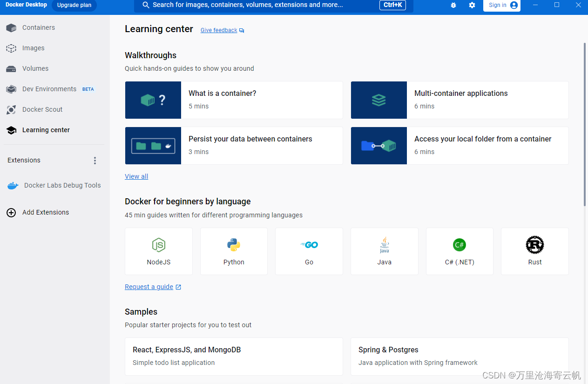
Task: Click the feedback speech-bubble icon
Action: (x=242, y=31)
